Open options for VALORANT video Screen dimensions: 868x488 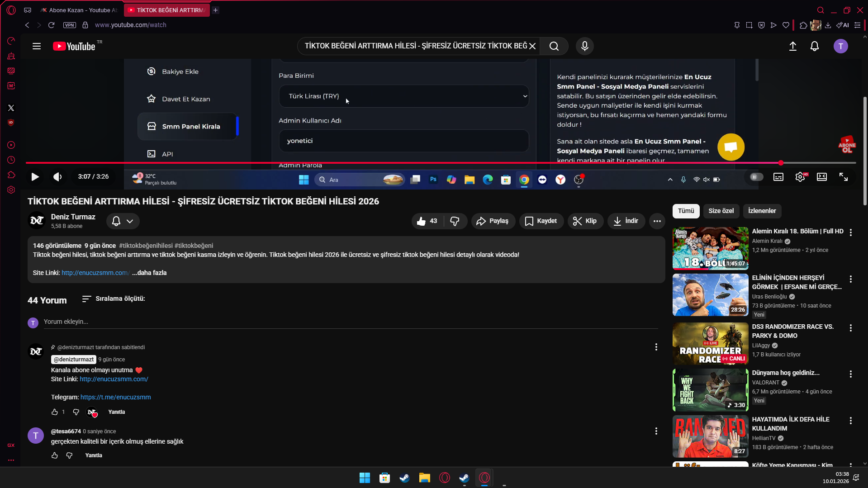click(851, 374)
